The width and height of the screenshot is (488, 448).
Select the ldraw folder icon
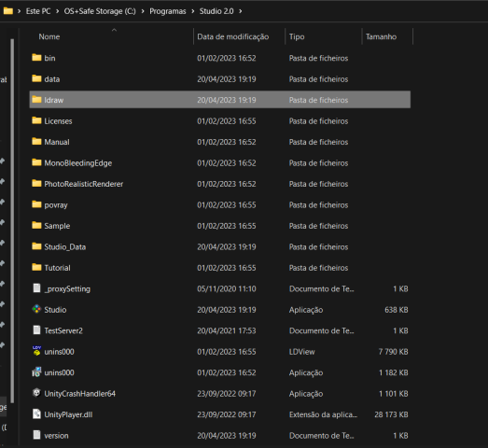pyautogui.click(x=36, y=100)
